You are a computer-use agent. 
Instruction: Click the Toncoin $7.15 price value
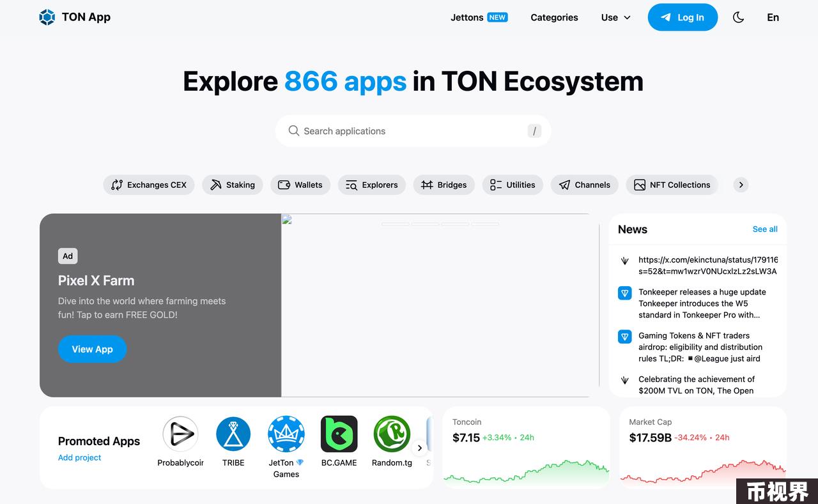point(466,438)
